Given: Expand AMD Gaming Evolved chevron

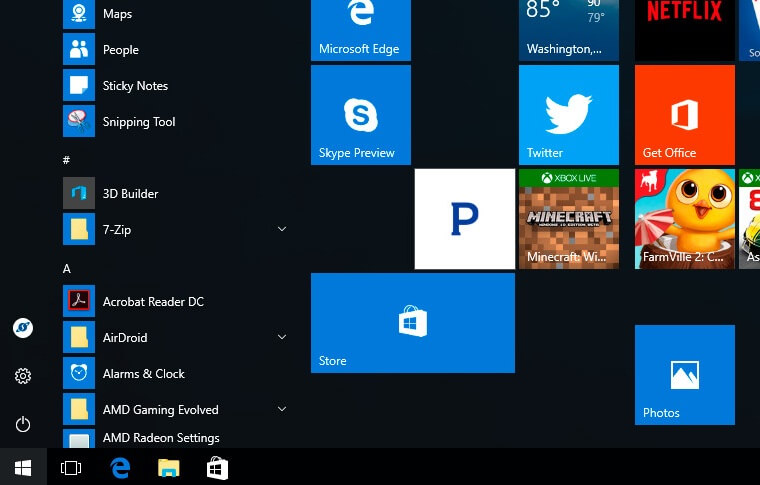Looking at the screenshot, I should [282, 409].
